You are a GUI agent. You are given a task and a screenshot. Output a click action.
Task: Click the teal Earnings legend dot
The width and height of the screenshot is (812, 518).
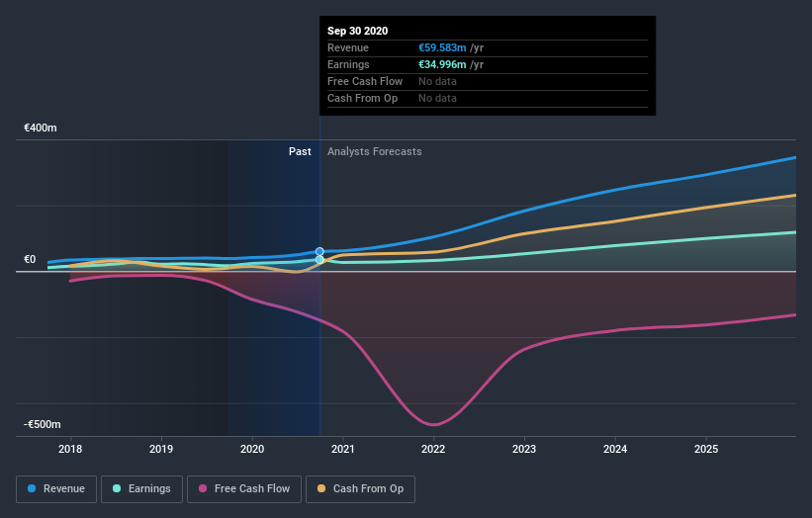117,488
